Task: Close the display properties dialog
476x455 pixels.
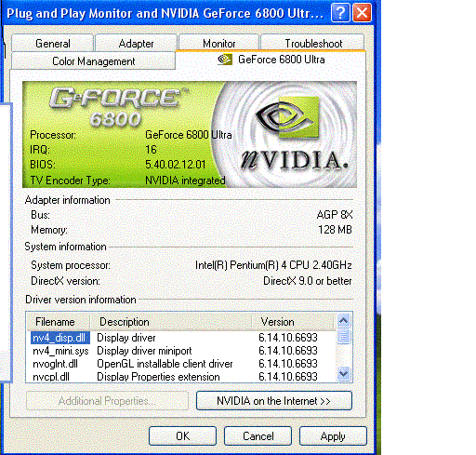Action: 362,13
